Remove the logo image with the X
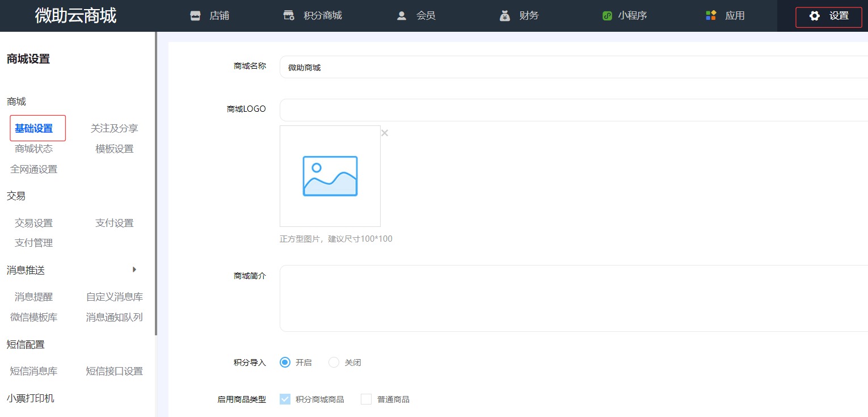Screen dimensions: 868x417 pyautogui.click(x=385, y=133)
